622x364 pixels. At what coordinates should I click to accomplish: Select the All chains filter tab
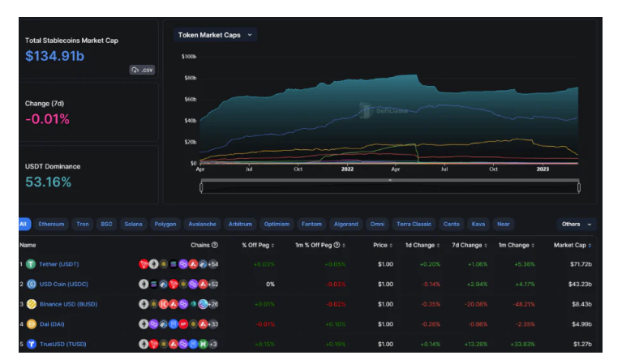(x=24, y=224)
